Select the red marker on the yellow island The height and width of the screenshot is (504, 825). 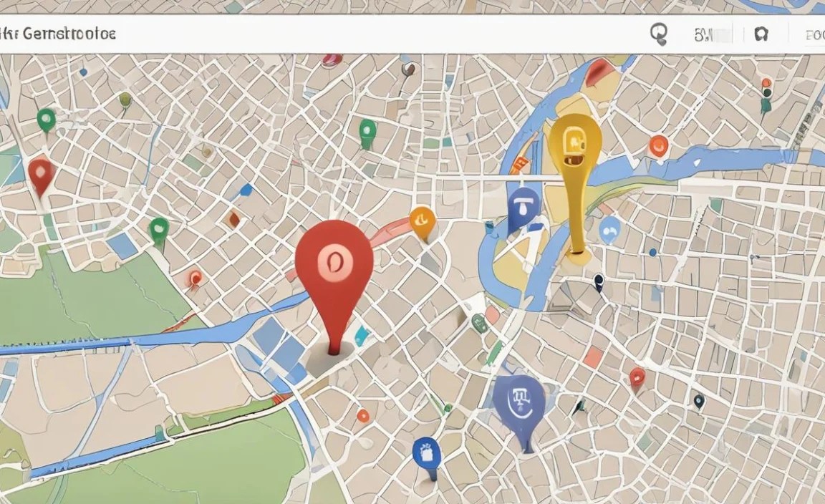[598, 72]
